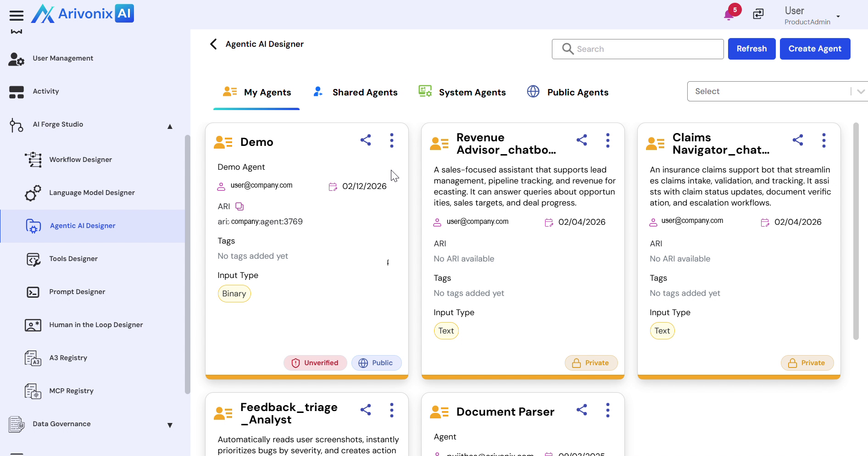Screen dimensions: 868x456
Task: Click the agent list vertical scrollbar
Action: pyautogui.click(x=856, y=232)
